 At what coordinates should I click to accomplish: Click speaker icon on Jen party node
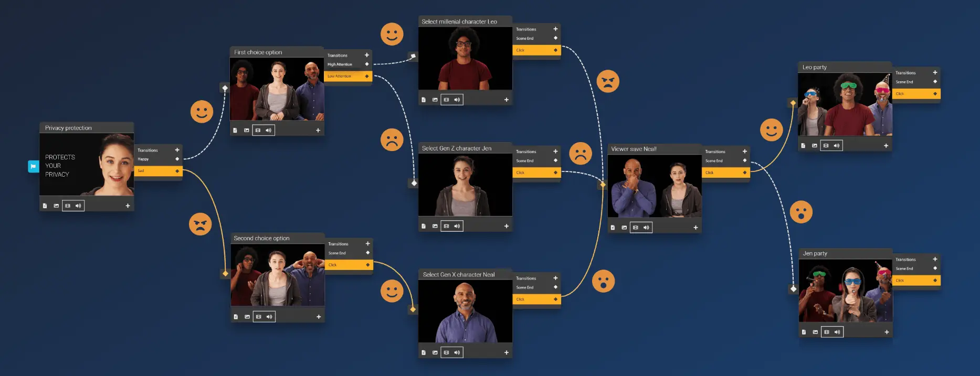[837, 332]
